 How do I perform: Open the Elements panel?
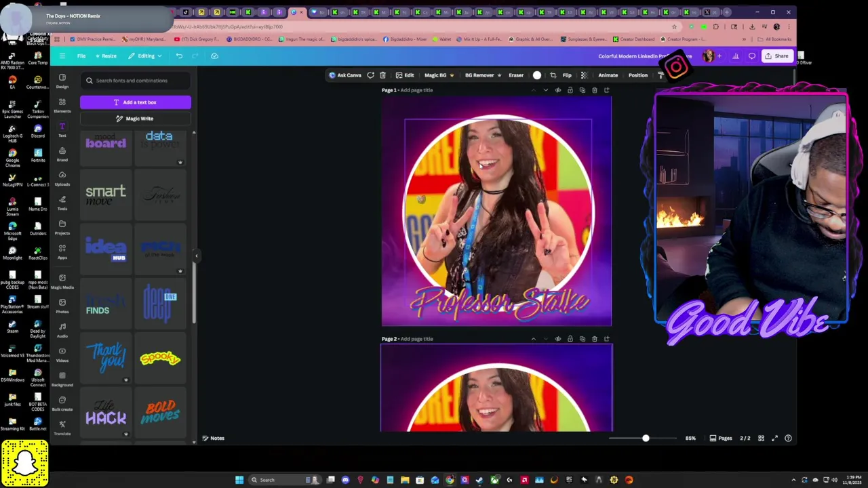click(62, 105)
